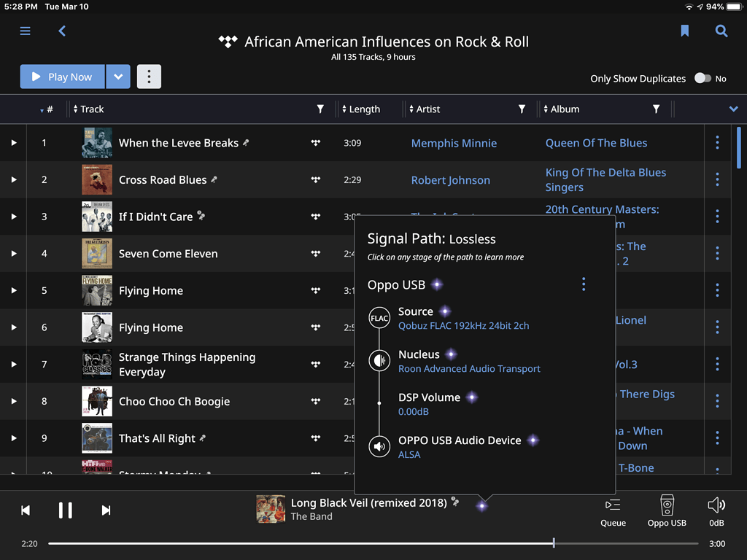Open the playlist overflow three-dot menu
This screenshot has width=747, height=560.
(149, 77)
